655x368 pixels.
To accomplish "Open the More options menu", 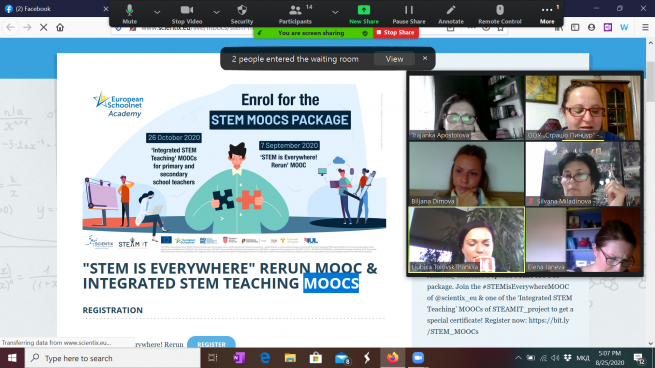I will click(x=547, y=14).
